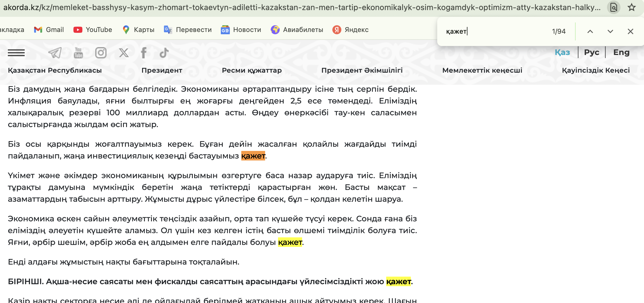This screenshot has height=303, width=644.
Task: Open the Telegram social icon
Action: (x=55, y=53)
